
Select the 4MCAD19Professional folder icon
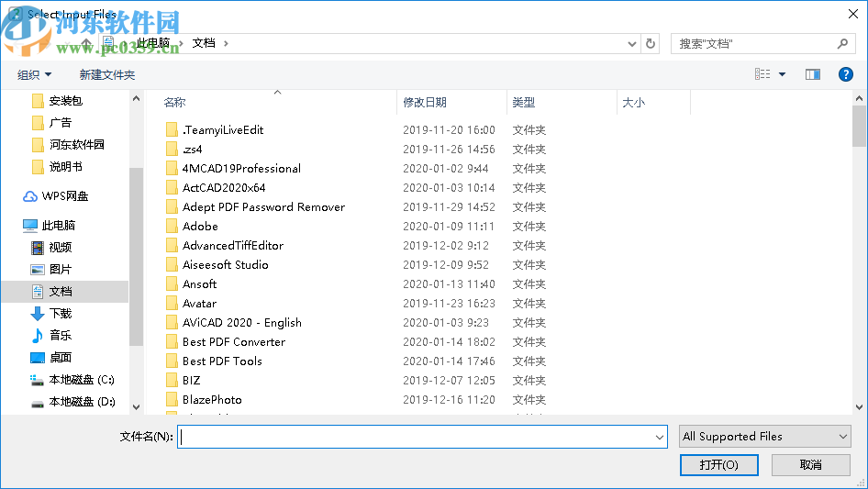click(x=172, y=169)
